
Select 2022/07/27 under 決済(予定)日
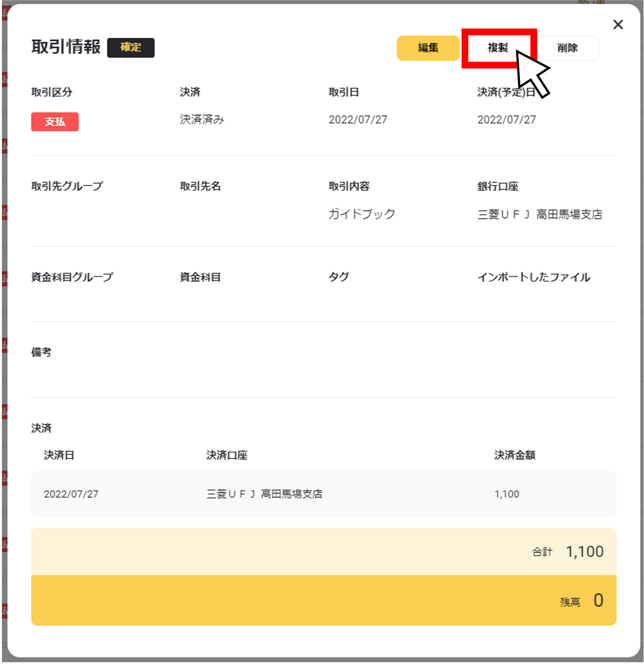506,119
